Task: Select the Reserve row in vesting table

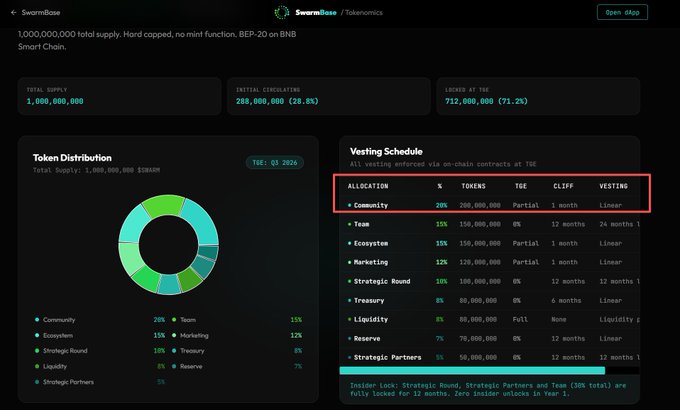Action: click(x=490, y=338)
